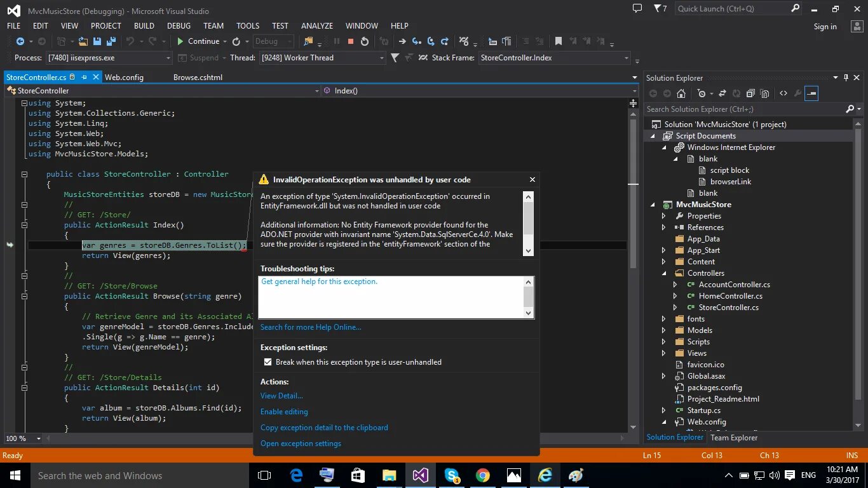Click the Search Solution Explorer field

[x=745, y=109]
